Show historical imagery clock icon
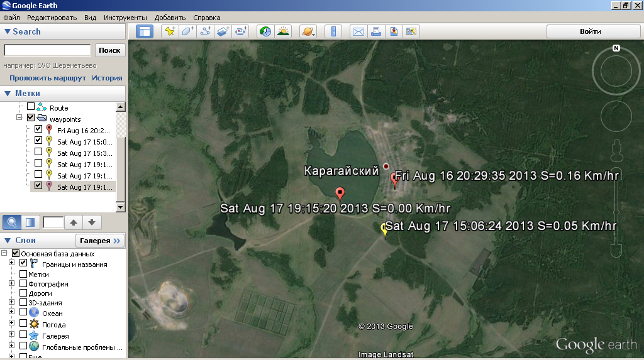This screenshot has height=360, width=644. point(265,31)
